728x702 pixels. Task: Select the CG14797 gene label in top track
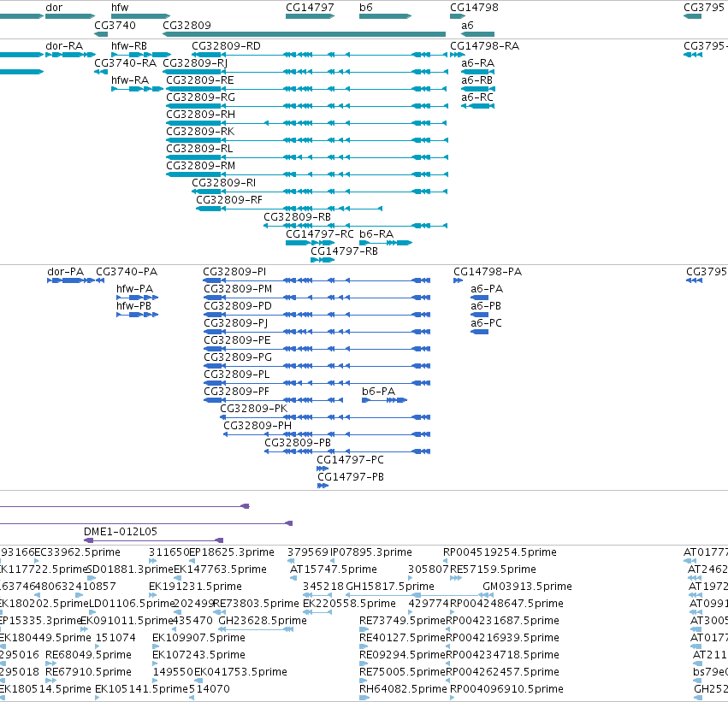coord(310,8)
